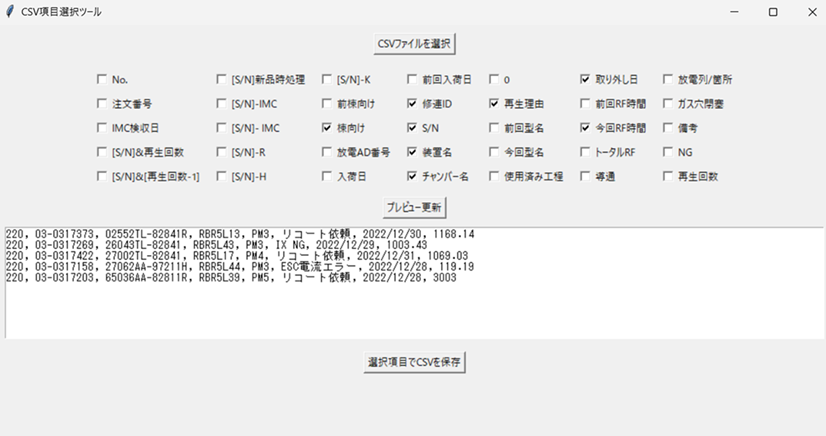
Task: Maximize the CSV項目選択ツール window
Action: tap(772, 12)
